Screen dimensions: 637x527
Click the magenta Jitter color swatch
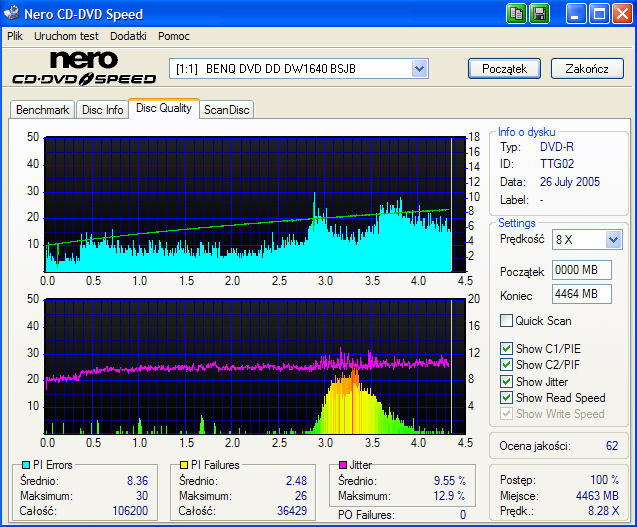pos(343,465)
